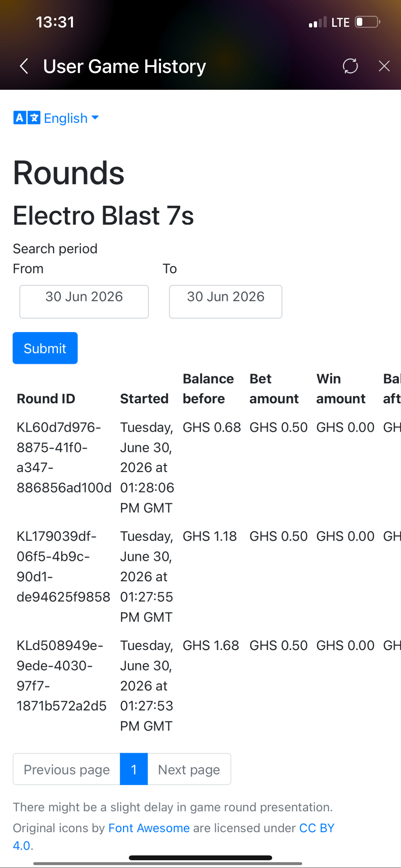Go to Next page

pyautogui.click(x=189, y=769)
